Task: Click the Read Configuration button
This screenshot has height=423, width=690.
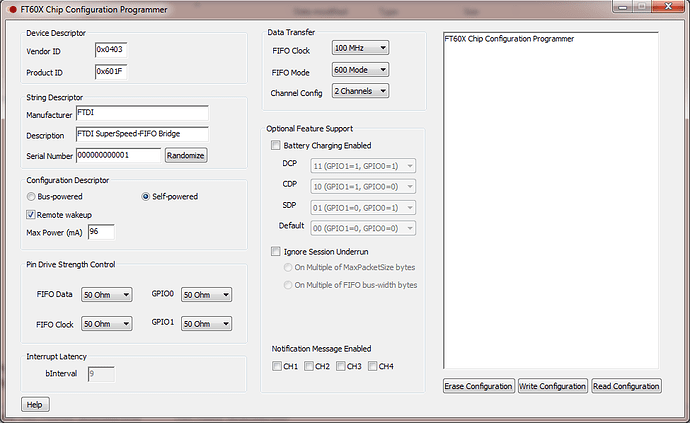Action: click(626, 386)
